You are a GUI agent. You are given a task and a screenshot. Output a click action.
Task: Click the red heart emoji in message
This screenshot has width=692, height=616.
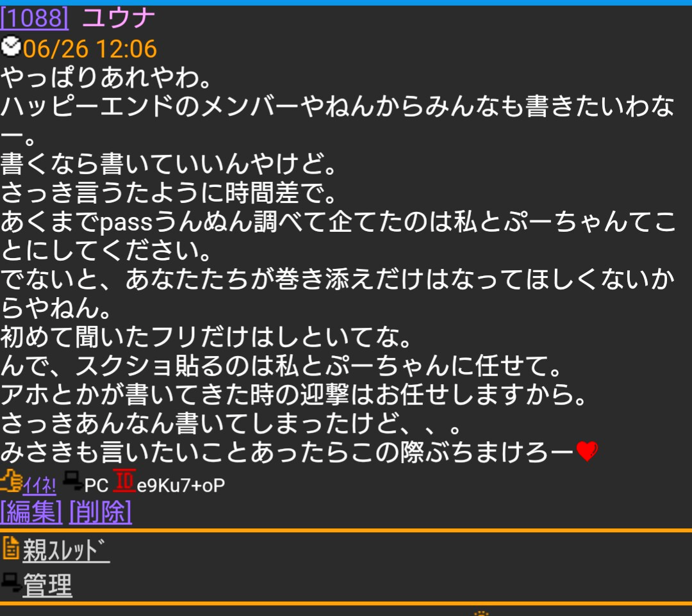[588, 451]
